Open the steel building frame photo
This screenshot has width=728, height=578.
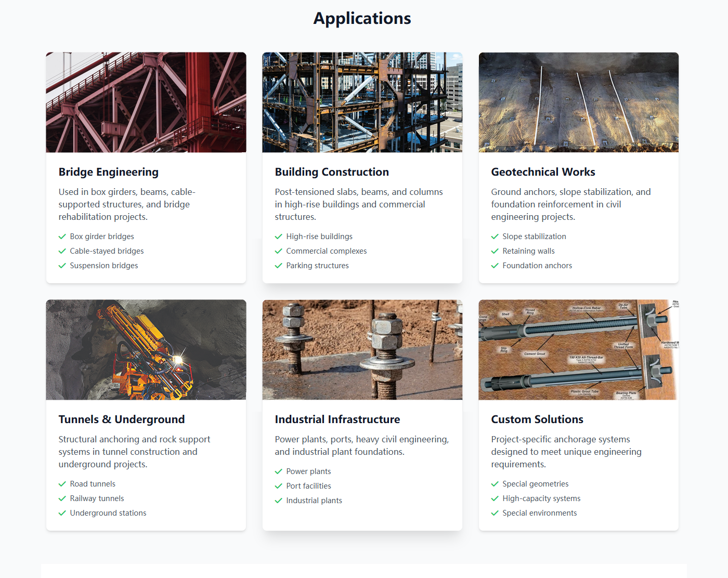pos(362,102)
